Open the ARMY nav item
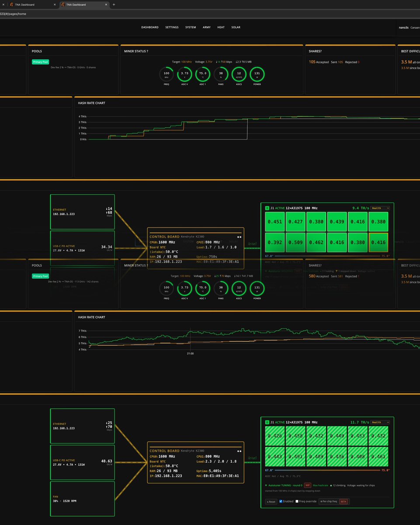This screenshot has width=420, height=525. click(207, 27)
